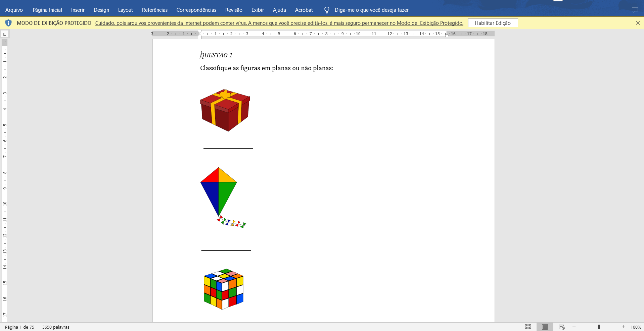
Task: Open the 100% zoom level dialog
Action: [636, 327]
